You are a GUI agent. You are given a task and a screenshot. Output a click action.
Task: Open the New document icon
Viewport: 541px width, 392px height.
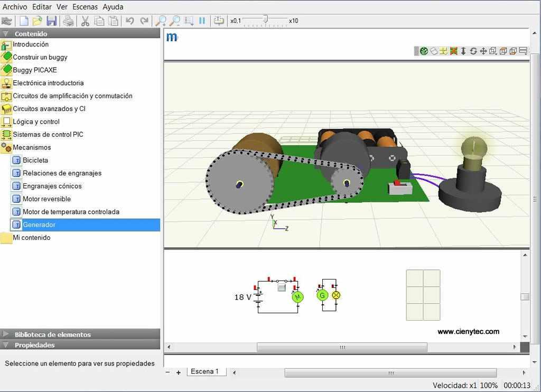click(x=24, y=21)
